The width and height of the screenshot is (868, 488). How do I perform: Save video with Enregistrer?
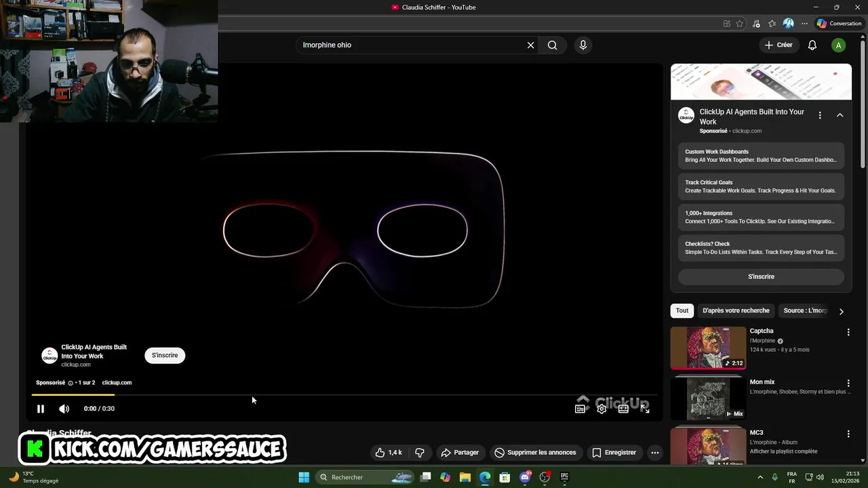614,452
